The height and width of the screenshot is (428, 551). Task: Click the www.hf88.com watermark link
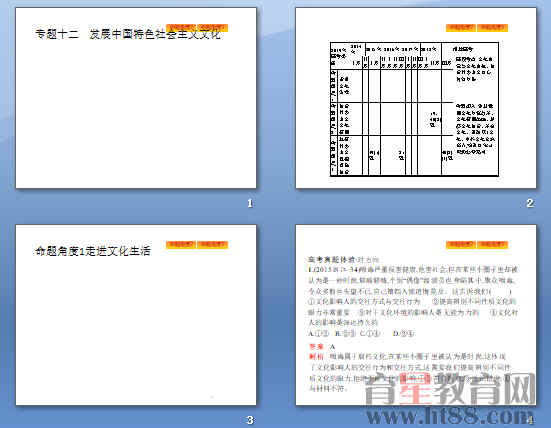(x=450, y=416)
